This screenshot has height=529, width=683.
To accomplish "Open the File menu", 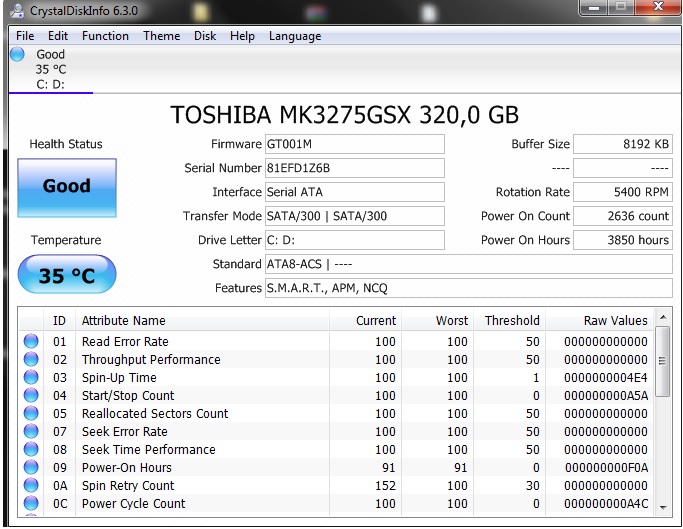I will pos(25,36).
